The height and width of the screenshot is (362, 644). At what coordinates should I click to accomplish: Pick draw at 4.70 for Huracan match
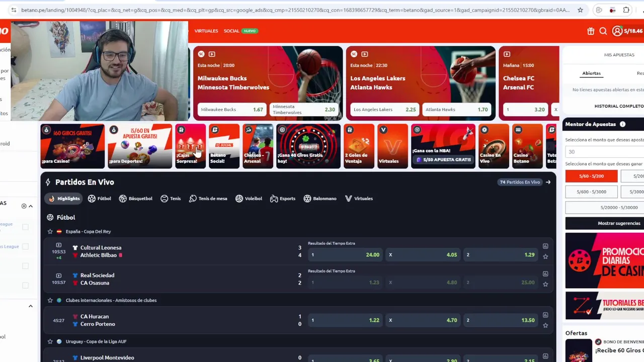point(423,320)
